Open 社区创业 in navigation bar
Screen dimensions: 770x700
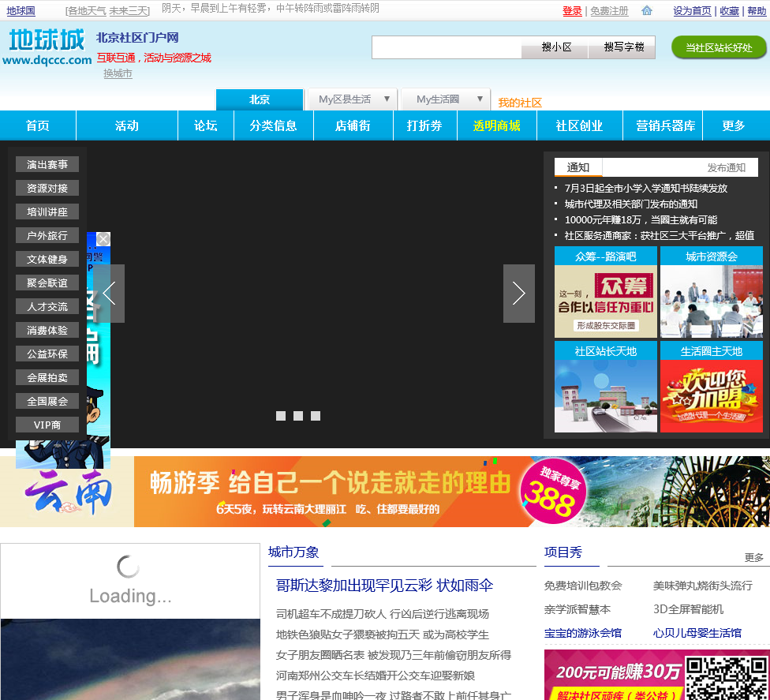pos(579,125)
